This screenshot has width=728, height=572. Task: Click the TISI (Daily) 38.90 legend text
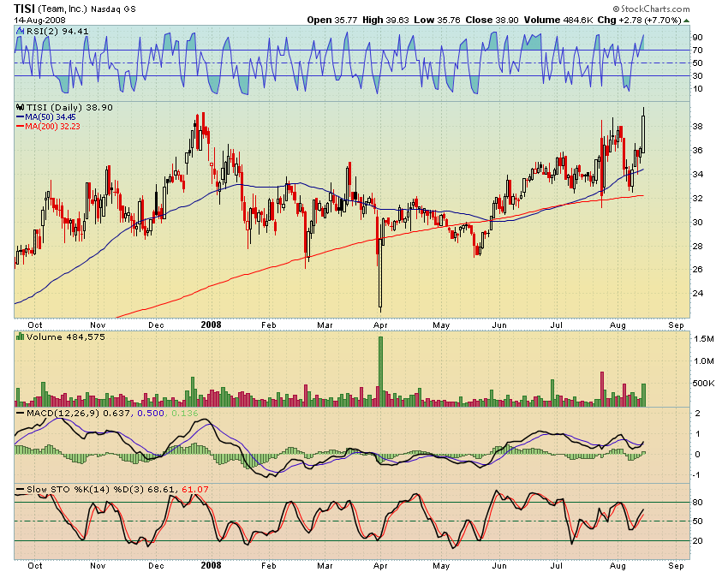[69, 107]
